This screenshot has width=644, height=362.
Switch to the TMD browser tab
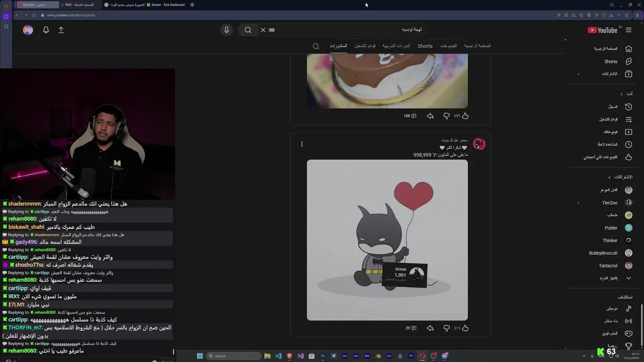coord(79,5)
